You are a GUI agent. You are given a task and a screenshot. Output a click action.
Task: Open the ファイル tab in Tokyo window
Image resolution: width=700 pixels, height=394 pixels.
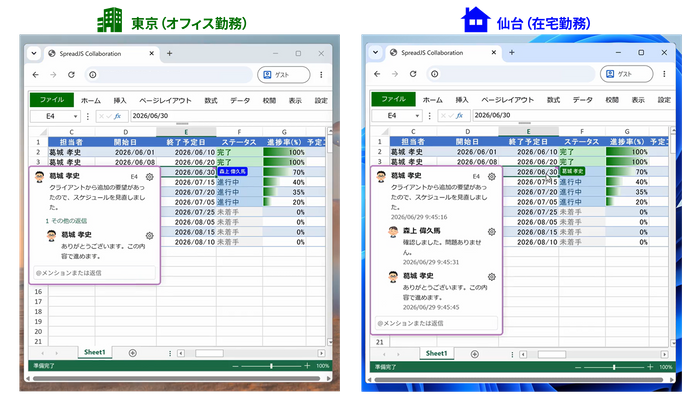(52, 100)
